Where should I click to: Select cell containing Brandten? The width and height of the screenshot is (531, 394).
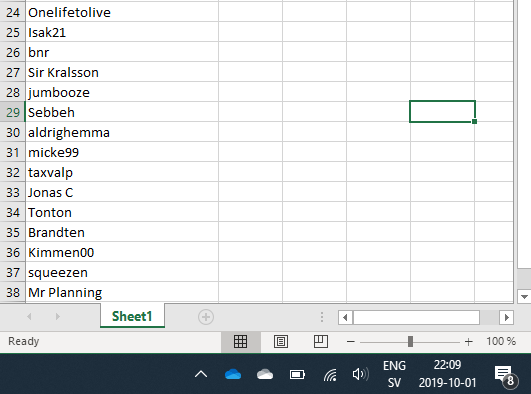(x=122, y=232)
